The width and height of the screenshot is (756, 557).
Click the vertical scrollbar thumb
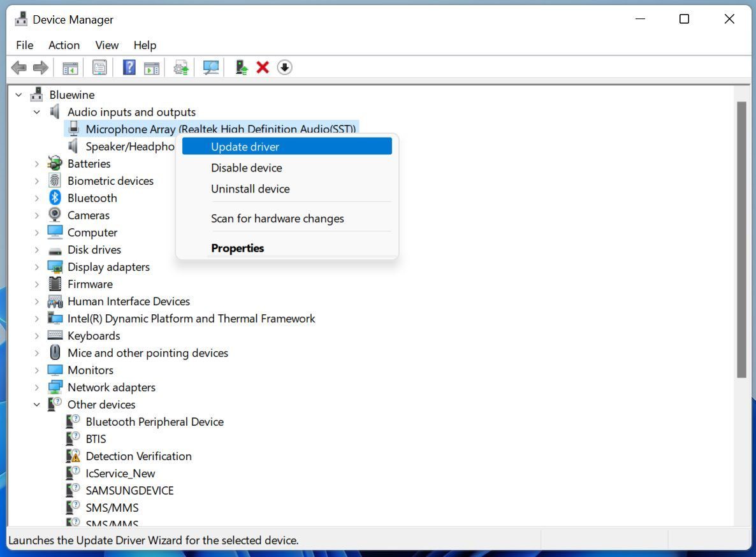tap(741, 240)
